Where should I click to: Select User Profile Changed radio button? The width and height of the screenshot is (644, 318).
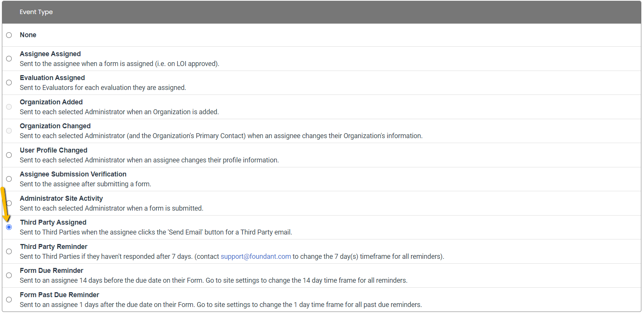9,155
